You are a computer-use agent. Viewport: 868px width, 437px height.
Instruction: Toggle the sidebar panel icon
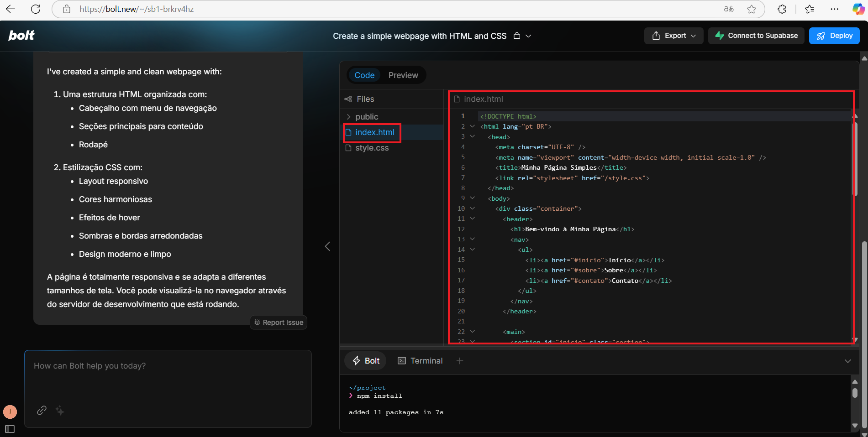[10, 429]
